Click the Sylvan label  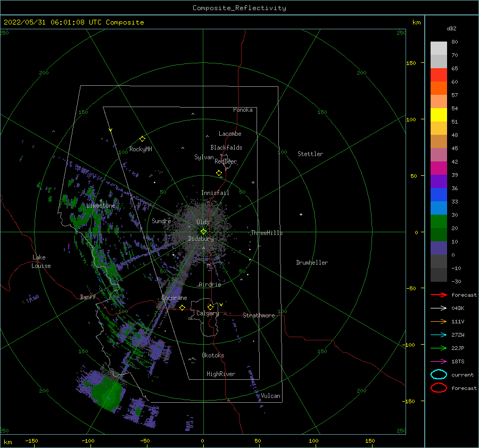[204, 157]
